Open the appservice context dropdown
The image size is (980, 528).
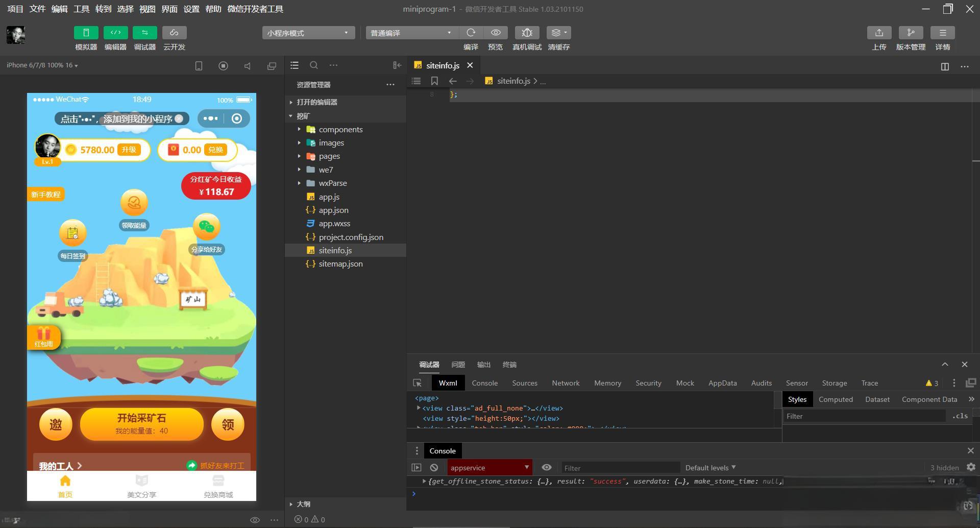[x=489, y=467]
